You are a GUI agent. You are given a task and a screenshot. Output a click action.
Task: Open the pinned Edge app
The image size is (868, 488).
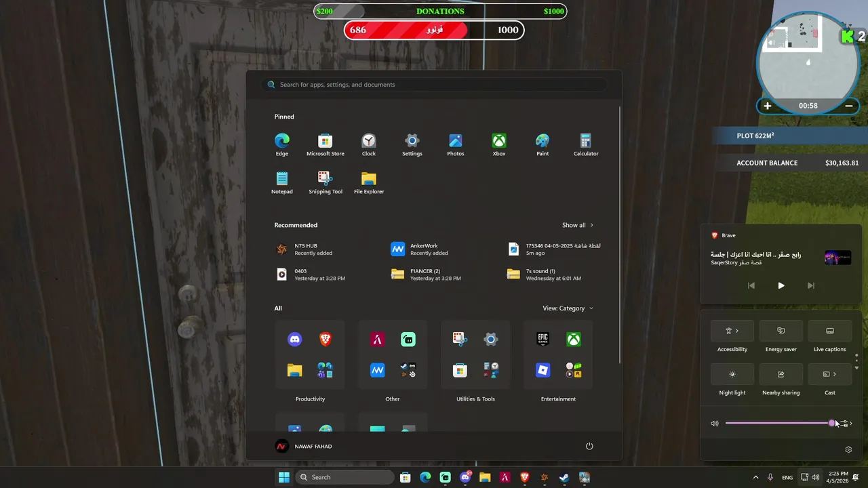pos(282,144)
